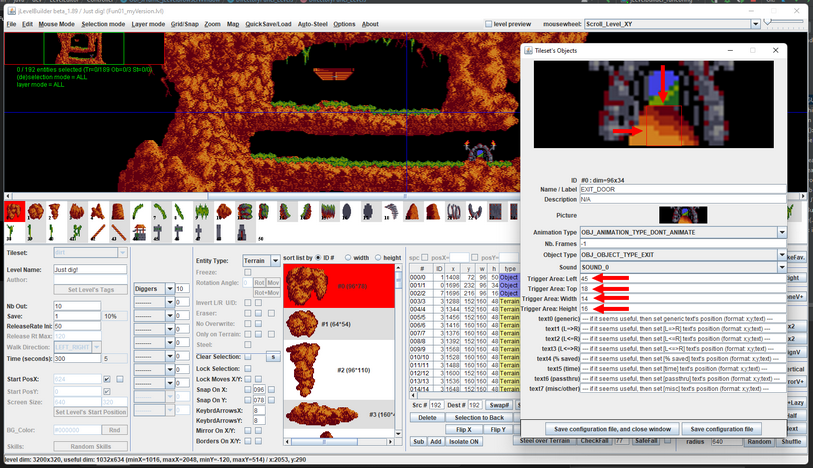The height and width of the screenshot is (468, 813).
Task: Open the Entity Type Terrain dropdown
Action: click(275, 261)
